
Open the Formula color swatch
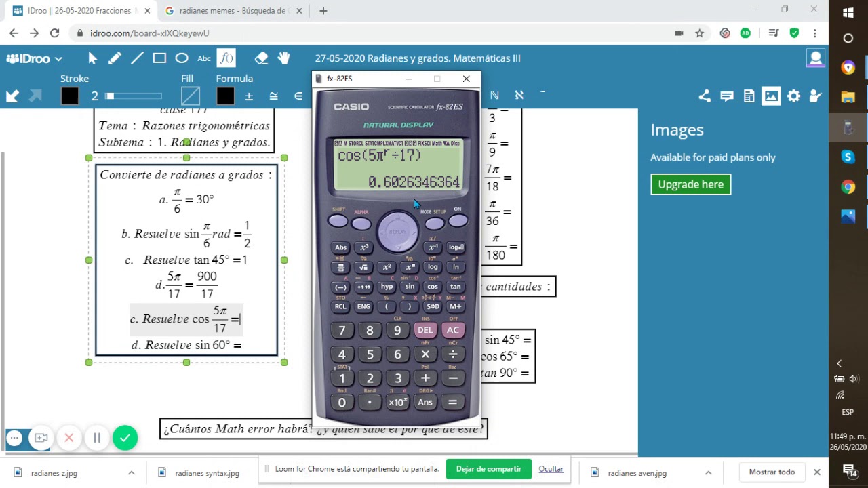point(226,96)
